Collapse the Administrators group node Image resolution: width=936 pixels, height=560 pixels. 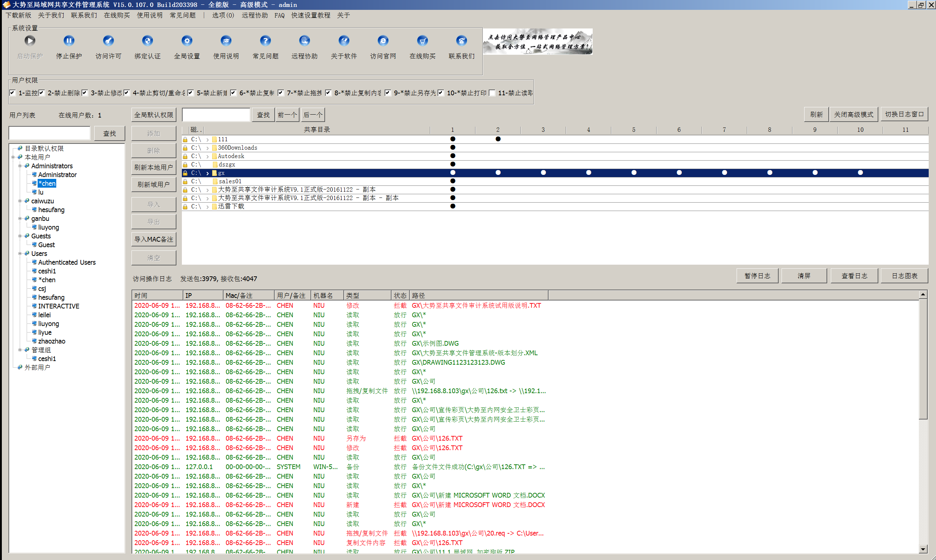click(x=20, y=166)
